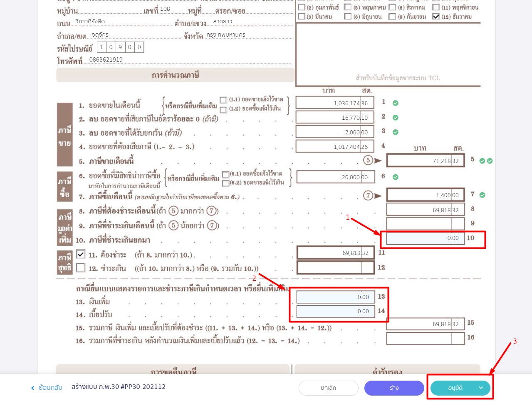Click the ยกเลิก cancel button
Viewport: 532px width, 401px height.
328,388
